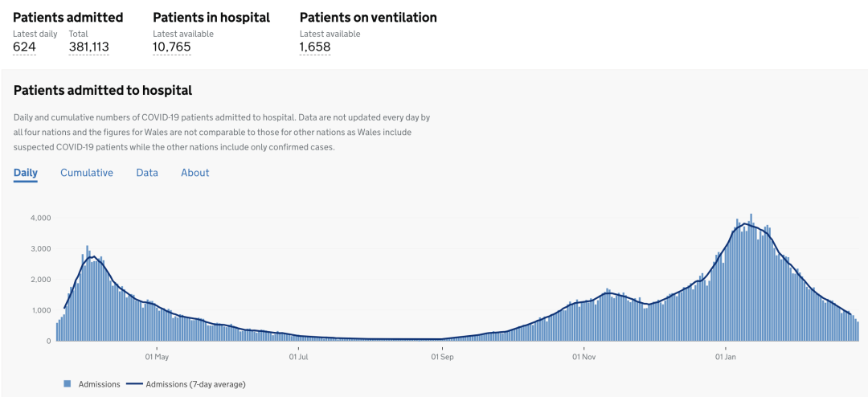Click the Patients in hospital heading
This screenshot has height=397, width=868.
[x=211, y=17]
